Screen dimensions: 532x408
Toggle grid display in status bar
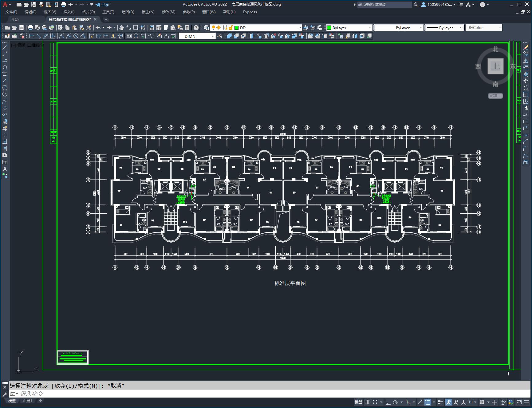click(x=367, y=402)
